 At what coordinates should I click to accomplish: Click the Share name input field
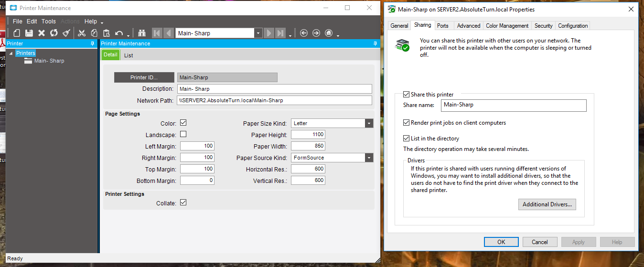(x=513, y=105)
